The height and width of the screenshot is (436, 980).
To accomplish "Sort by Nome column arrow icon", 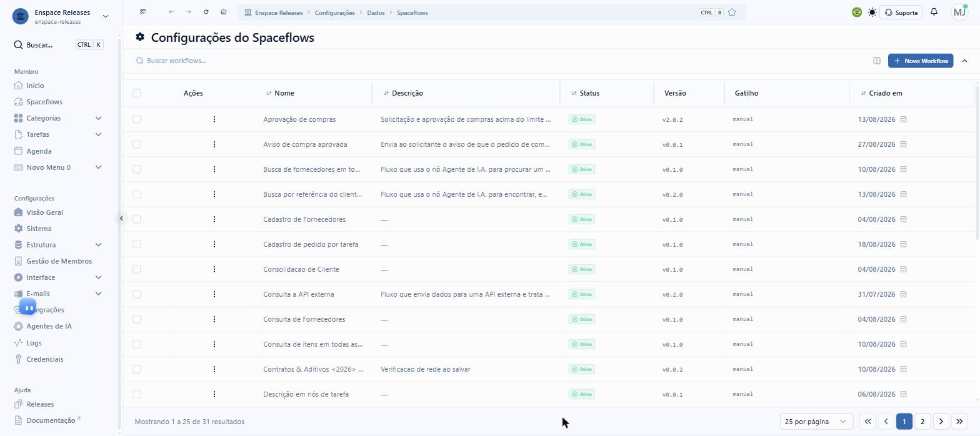I will [x=269, y=93].
